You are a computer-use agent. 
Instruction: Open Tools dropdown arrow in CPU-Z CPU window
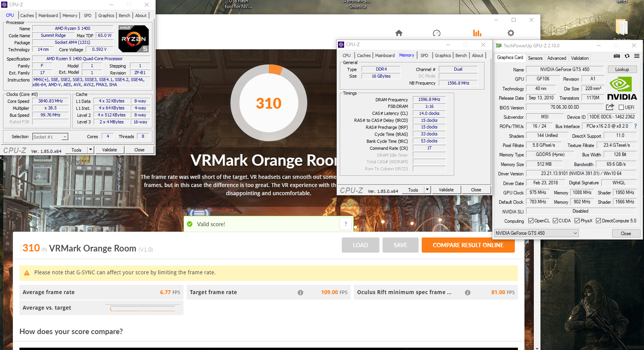coord(90,150)
